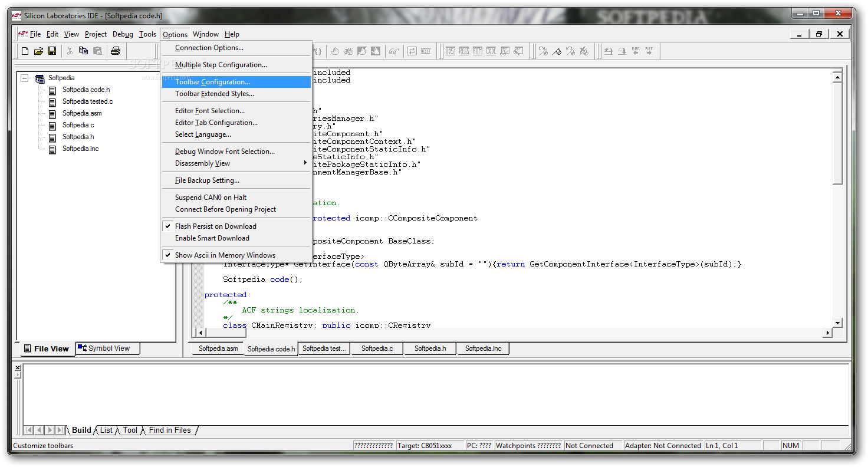
Task: Enable Smart Download option
Action: tap(236, 238)
